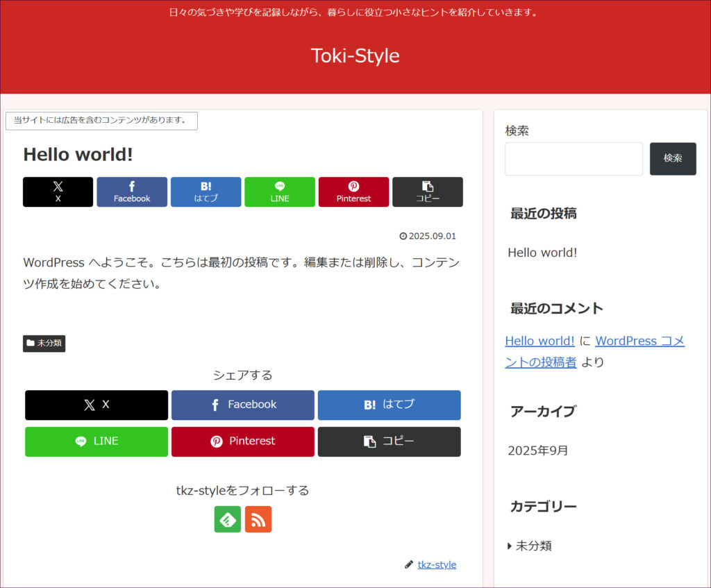This screenshot has width=711, height=588.
Task: Open the Toki-Style site title link
Action: (355, 56)
